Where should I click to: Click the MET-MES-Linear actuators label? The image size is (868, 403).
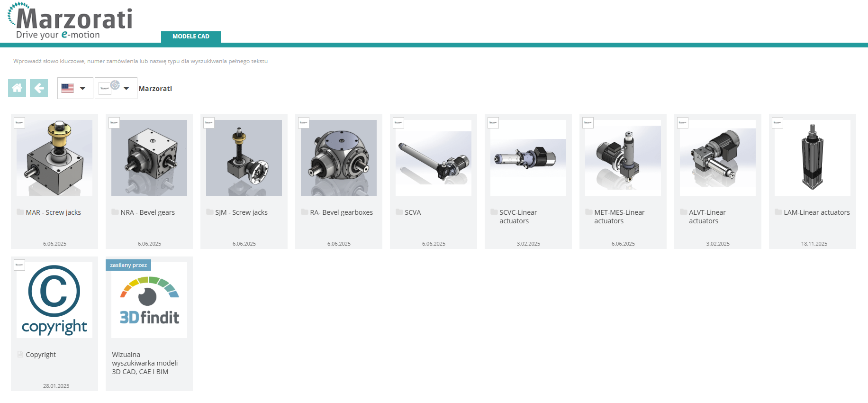[620, 217]
